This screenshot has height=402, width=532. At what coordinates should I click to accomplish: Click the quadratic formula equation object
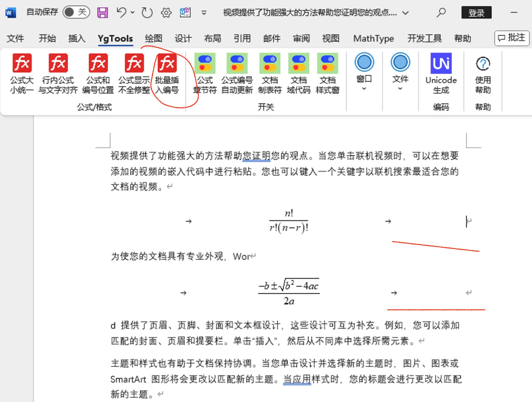click(289, 292)
